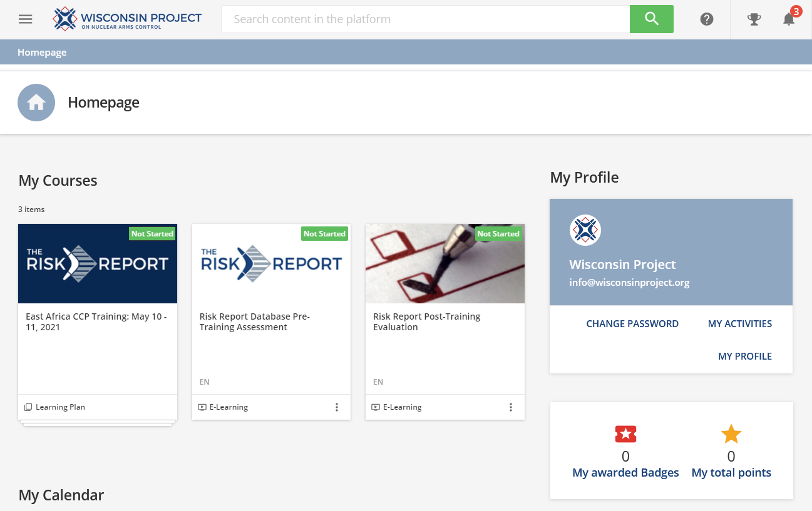This screenshot has height=511, width=812.
Task: Open East Africa CCP Training thumbnail
Action: tap(98, 263)
